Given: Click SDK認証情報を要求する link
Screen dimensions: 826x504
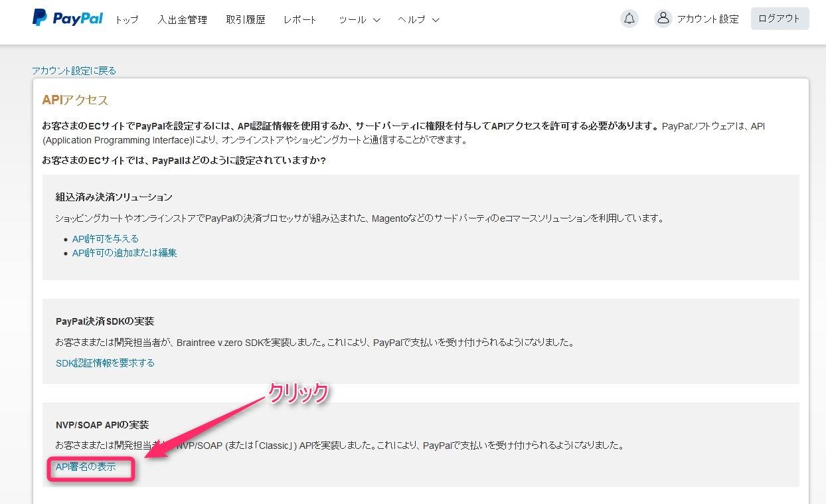Looking at the screenshot, I should (x=105, y=363).
